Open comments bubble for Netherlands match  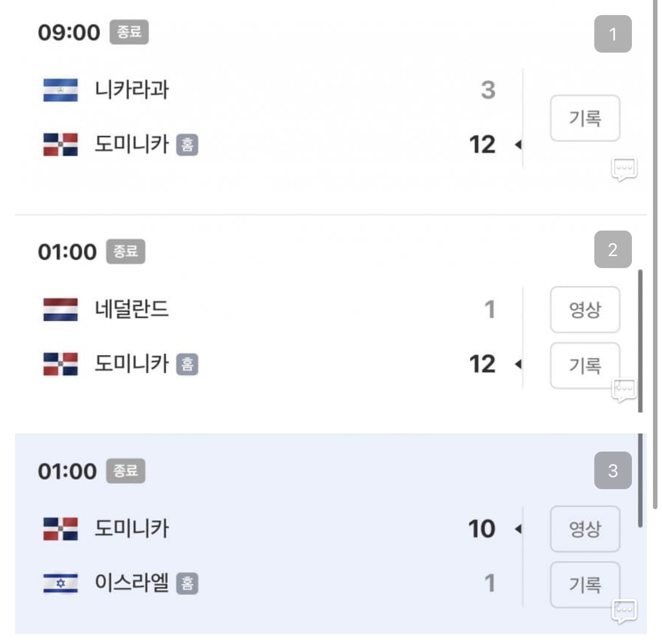coord(624,389)
